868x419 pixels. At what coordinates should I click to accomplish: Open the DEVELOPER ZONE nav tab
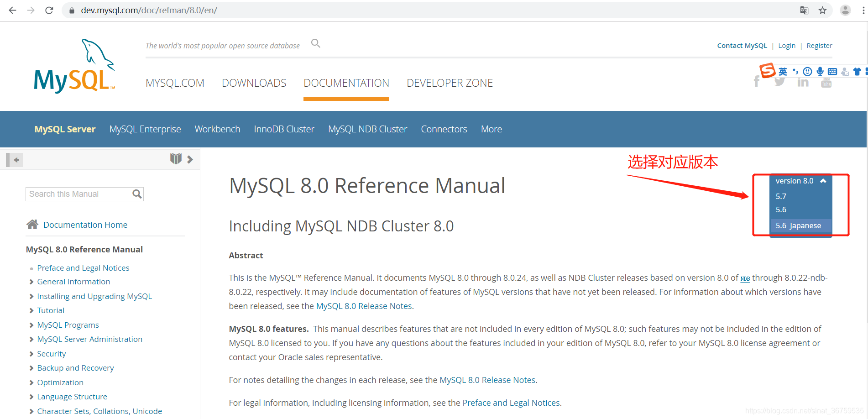[450, 83]
